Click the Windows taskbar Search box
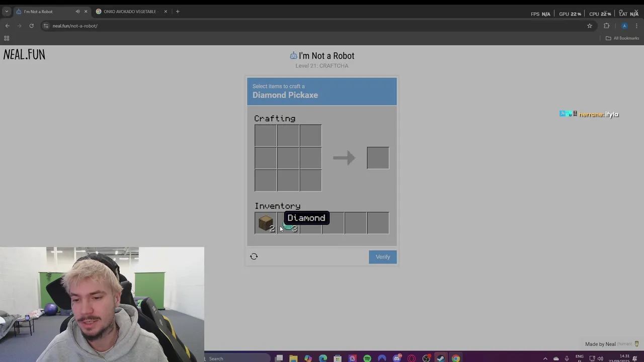Image resolution: width=644 pixels, height=362 pixels. coord(237,358)
